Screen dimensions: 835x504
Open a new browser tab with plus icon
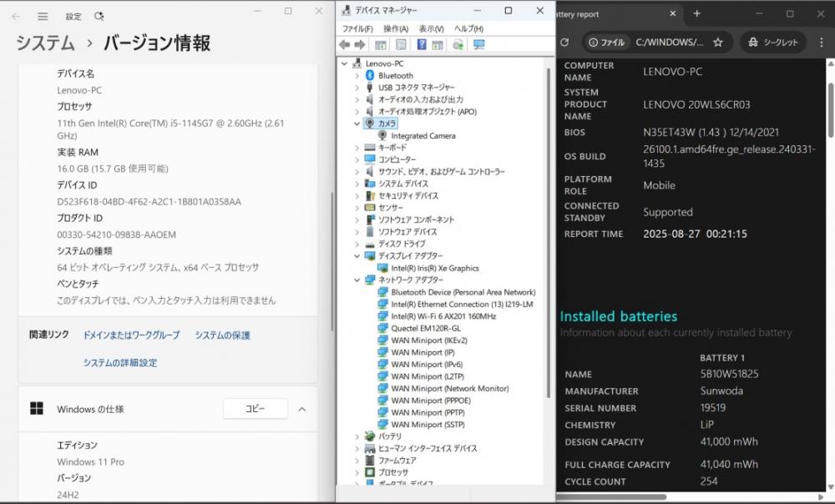(x=696, y=14)
